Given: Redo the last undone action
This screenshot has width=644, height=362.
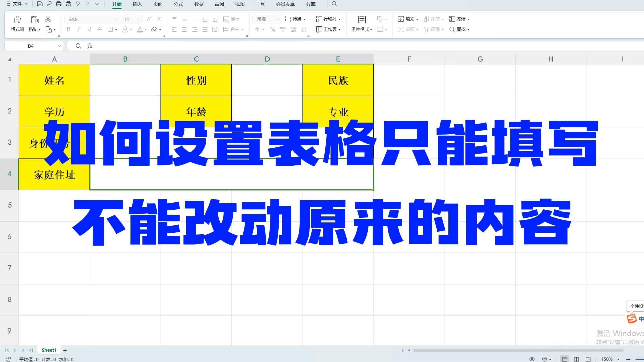Looking at the screenshot, I should (x=87, y=4).
